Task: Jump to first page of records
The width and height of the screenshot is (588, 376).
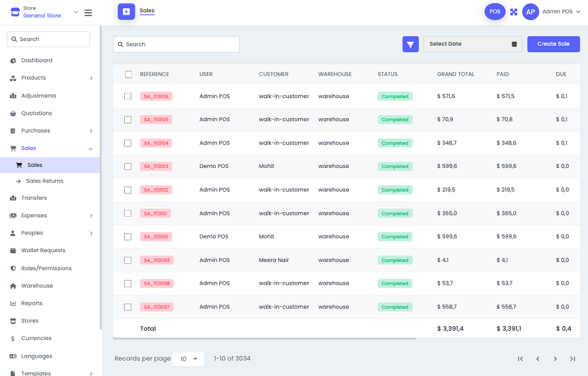Action: tap(520, 359)
